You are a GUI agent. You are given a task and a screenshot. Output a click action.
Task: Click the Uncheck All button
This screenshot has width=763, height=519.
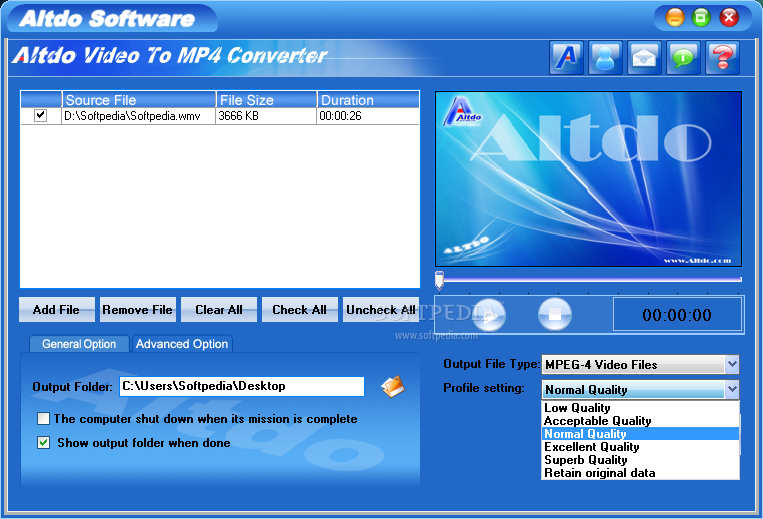pos(381,310)
